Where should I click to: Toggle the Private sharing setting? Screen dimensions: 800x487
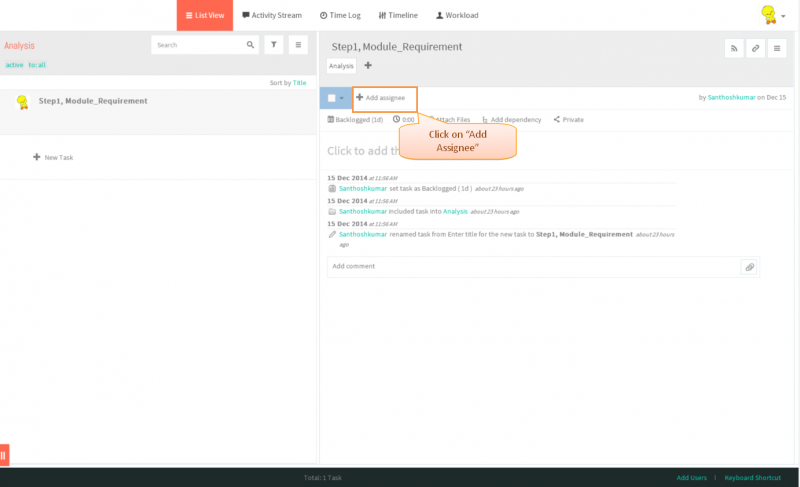[568, 119]
